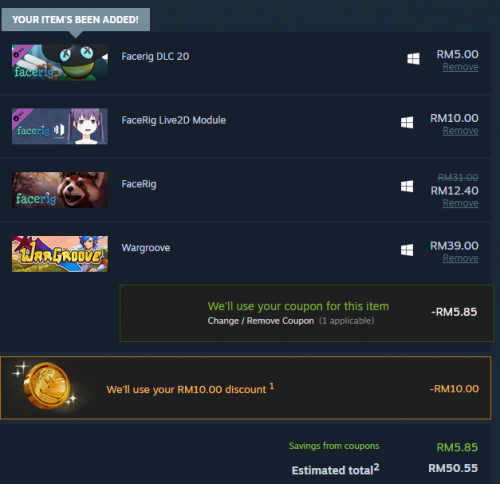Click the Windows icon for Facerig DLC 20

(x=413, y=59)
